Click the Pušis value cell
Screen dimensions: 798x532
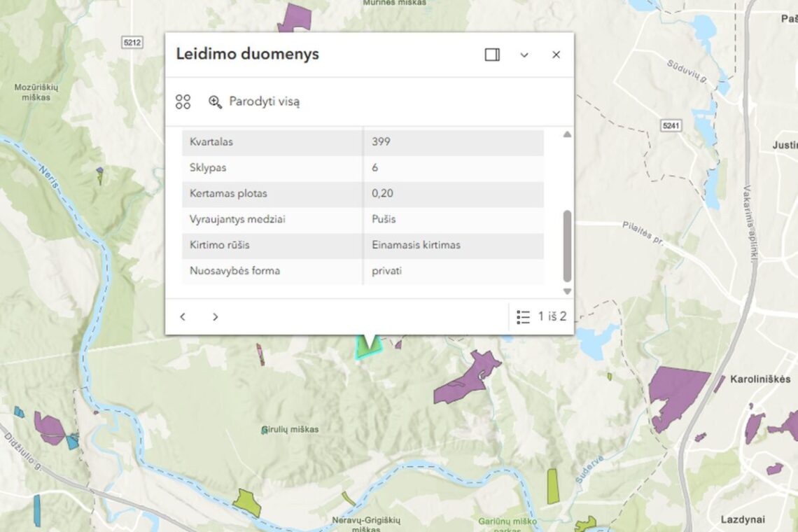[x=385, y=219]
